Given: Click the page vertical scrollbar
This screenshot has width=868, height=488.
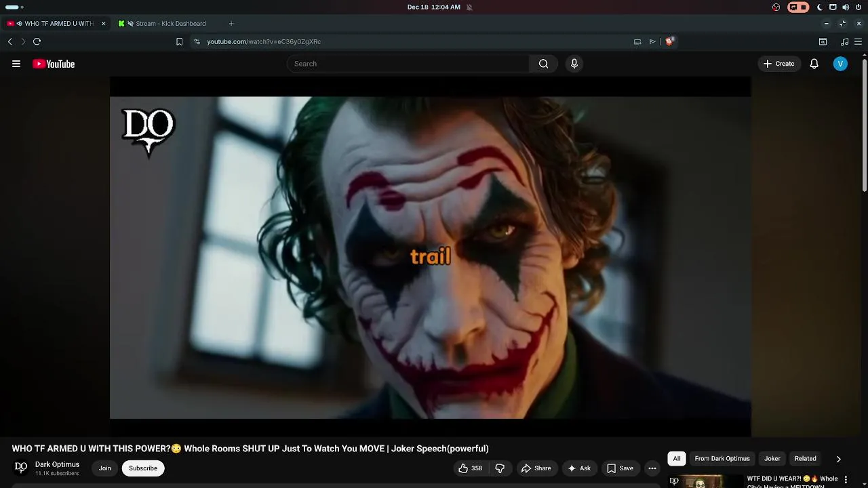Looking at the screenshot, I should [x=865, y=125].
